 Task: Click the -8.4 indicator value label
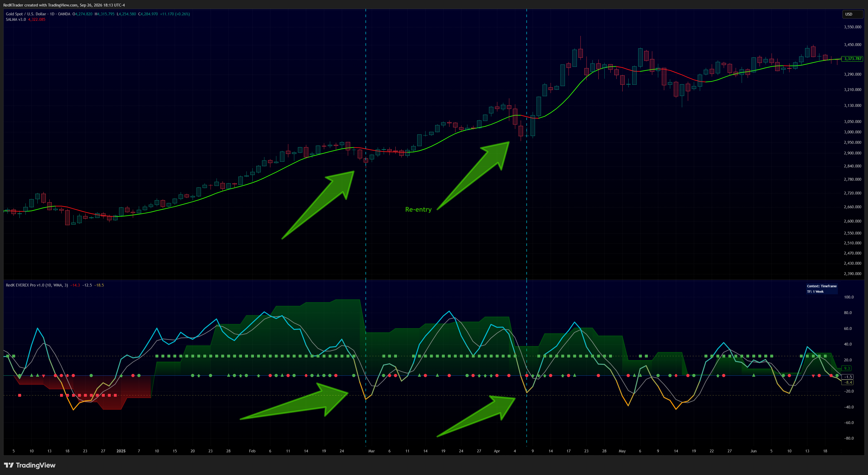[x=847, y=382]
